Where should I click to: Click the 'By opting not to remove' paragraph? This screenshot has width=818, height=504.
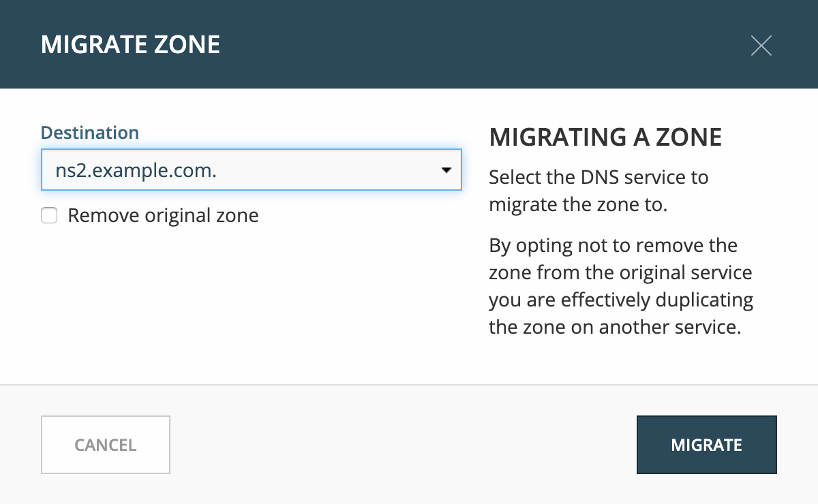(x=622, y=286)
